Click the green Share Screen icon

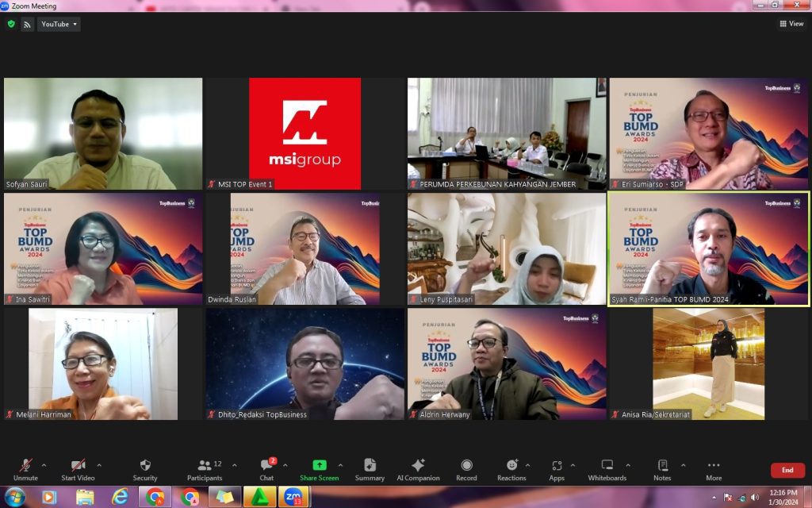click(319, 465)
